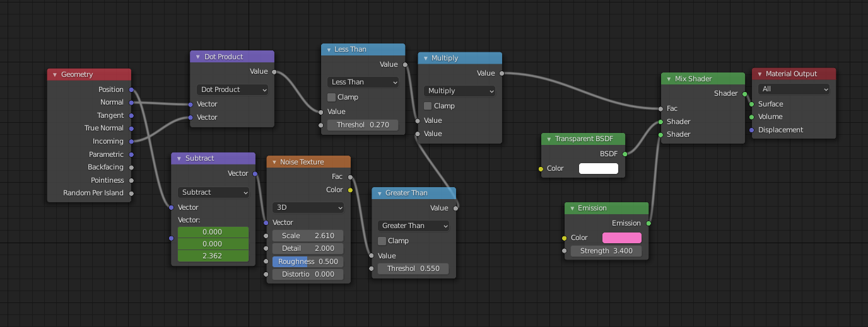Viewport: 868px width, 327px height.
Task: Open Material Output target dropdown set to All
Action: (x=794, y=89)
